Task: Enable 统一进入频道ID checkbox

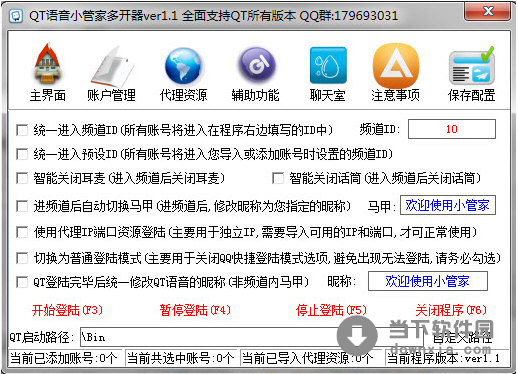Action: (x=22, y=130)
